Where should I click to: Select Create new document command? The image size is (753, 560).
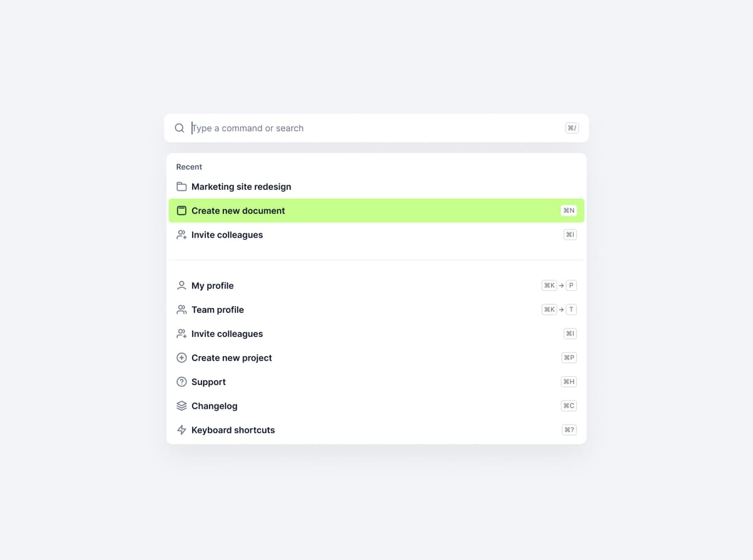(x=376, y=211)
